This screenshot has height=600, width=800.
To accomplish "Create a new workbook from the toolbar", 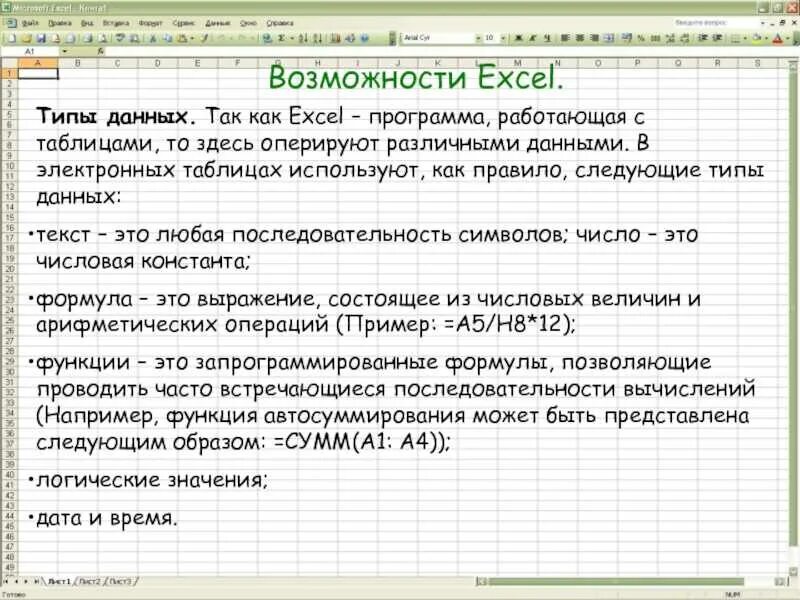I will 11,38.
